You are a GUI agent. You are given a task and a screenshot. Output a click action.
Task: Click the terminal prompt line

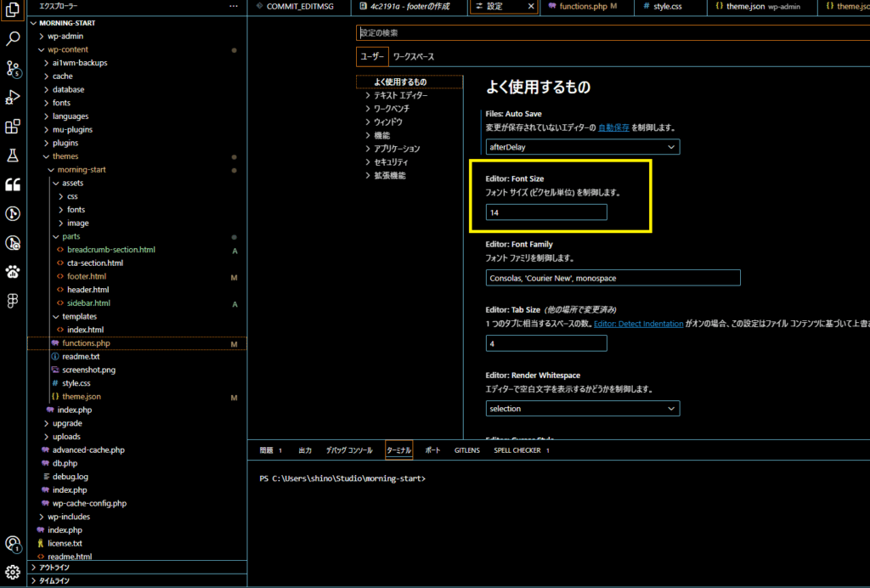point(342,478)
